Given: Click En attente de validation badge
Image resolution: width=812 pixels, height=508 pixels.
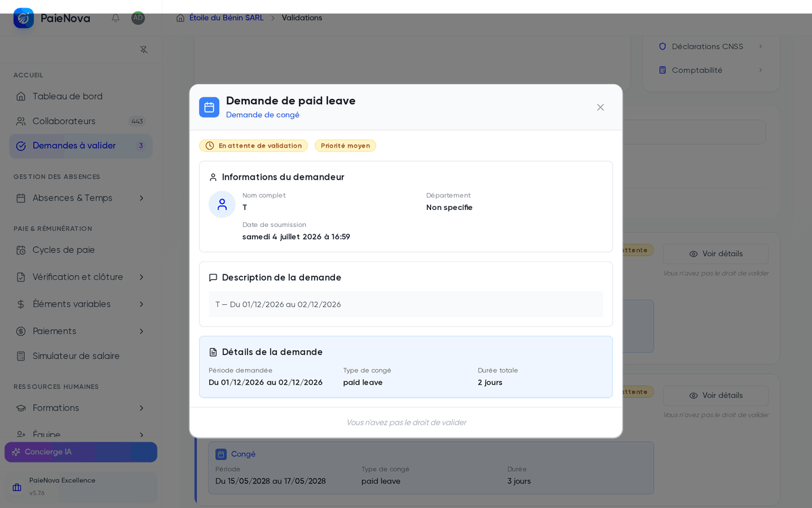Looking at the screenshot, I should (254, 146).
